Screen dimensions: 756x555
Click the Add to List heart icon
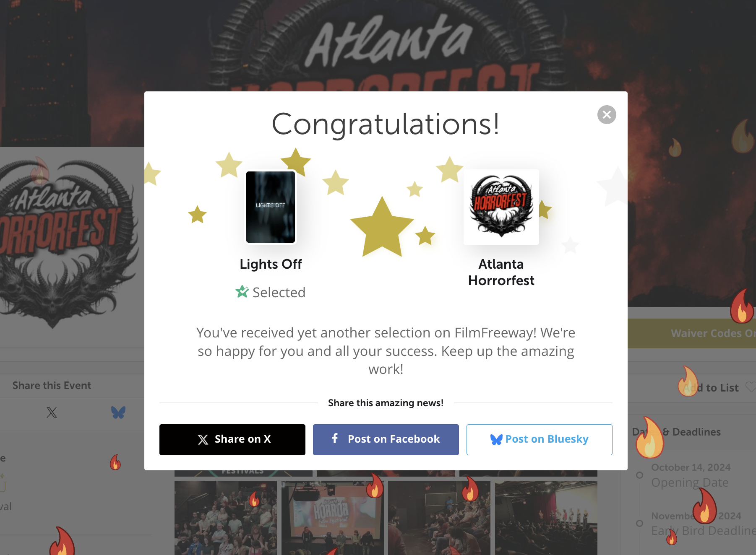point(751,387)
